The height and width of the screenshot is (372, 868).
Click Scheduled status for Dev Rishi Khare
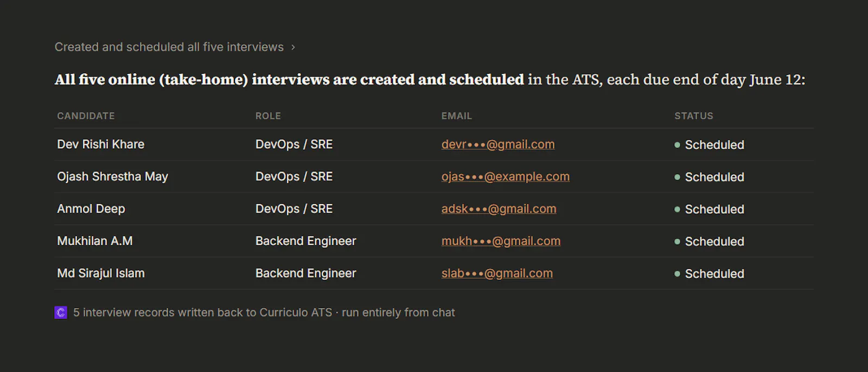click(x=709, y=145)
